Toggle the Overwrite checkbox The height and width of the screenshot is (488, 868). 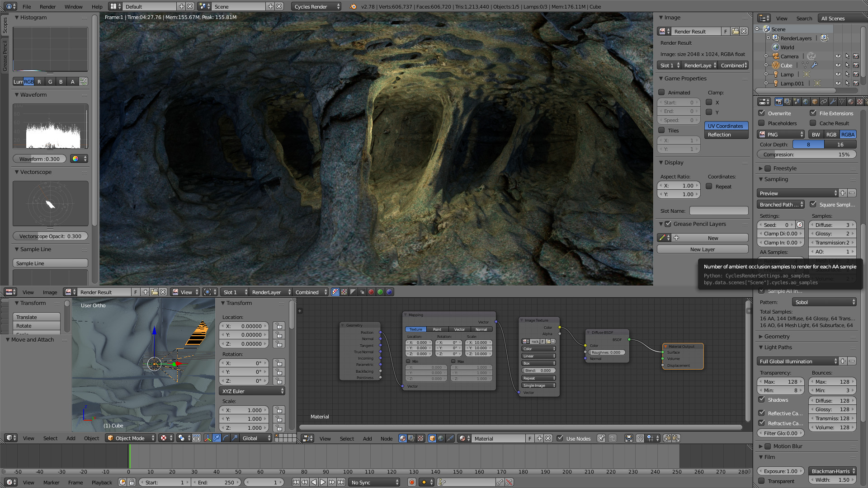(x=762, y=113)
